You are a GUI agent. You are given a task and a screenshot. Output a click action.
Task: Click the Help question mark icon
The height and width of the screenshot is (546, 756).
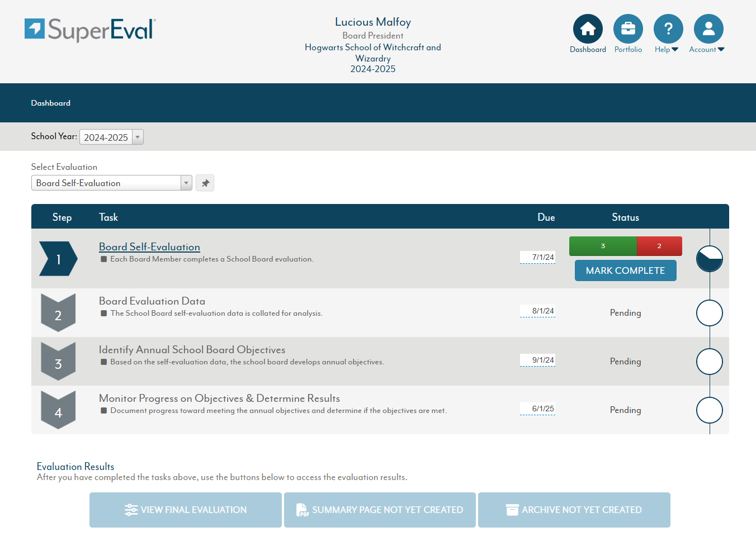tap(668, 29)
